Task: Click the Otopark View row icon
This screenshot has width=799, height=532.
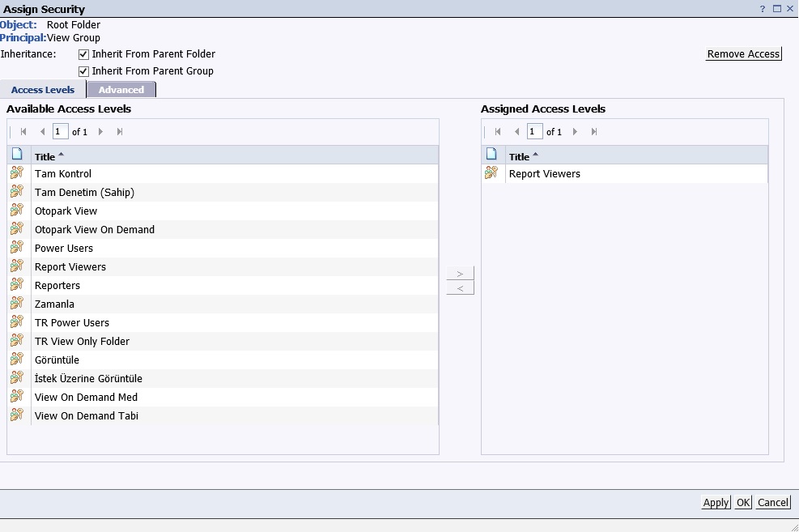Action: click(17, 210)
